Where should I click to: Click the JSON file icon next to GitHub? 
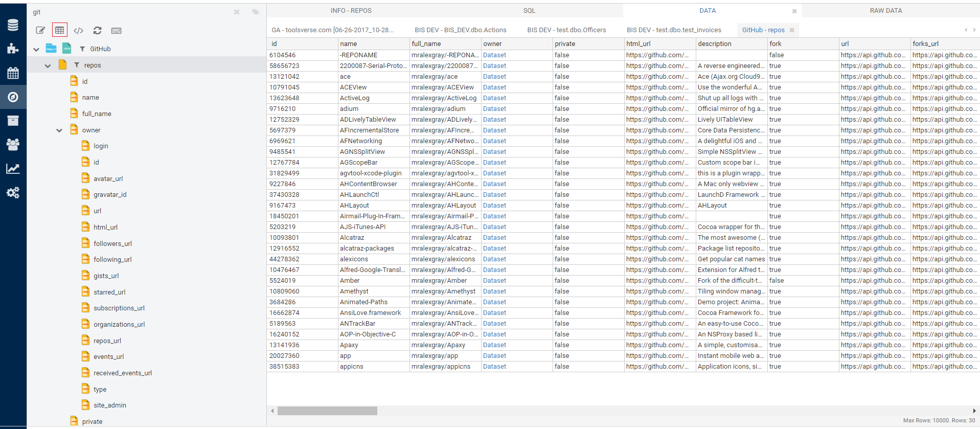coord(66,48)
